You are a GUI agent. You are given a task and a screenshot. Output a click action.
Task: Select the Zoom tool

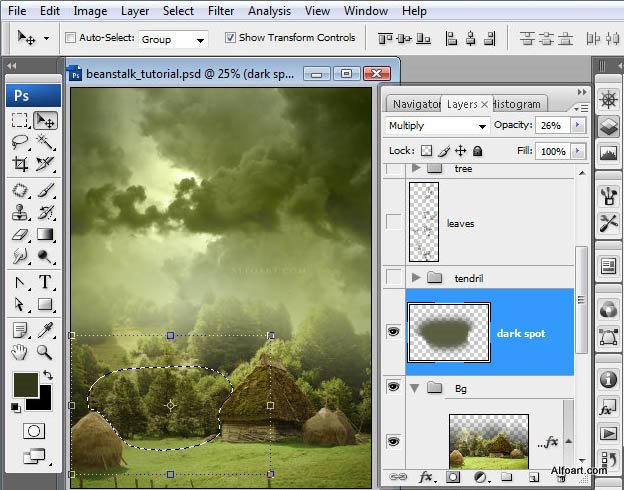(x=44, y=352)
